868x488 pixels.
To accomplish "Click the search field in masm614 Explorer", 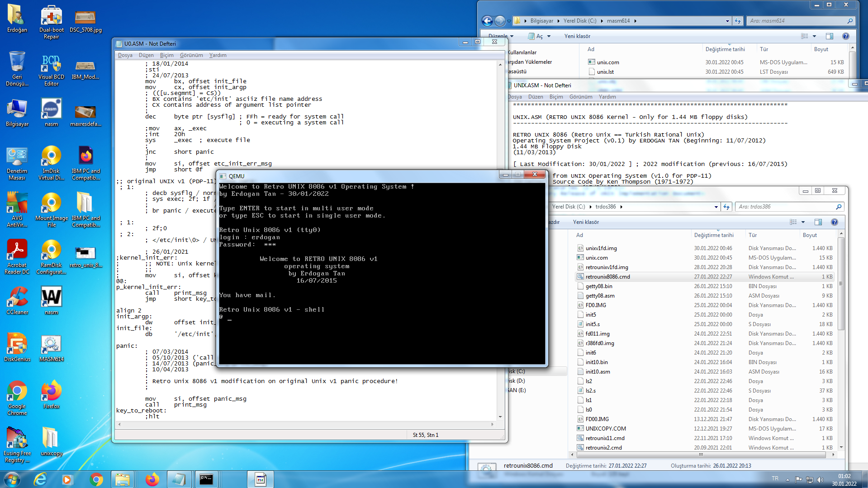I will pos(800,21).
